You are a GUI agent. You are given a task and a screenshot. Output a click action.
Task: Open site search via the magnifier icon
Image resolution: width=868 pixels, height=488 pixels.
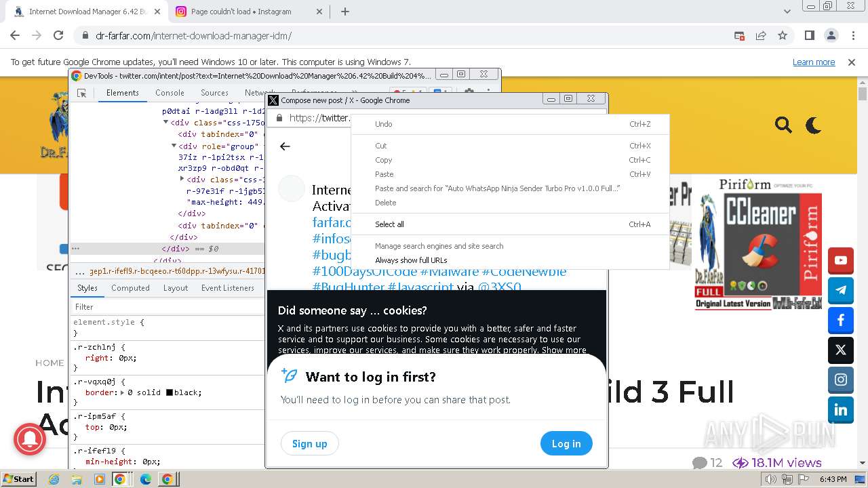(783, 125)
